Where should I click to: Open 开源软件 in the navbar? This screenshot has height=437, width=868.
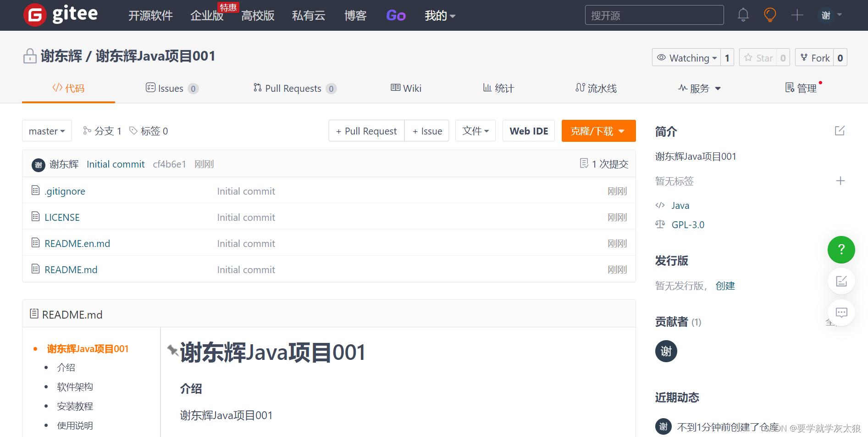tap(150, 16)
